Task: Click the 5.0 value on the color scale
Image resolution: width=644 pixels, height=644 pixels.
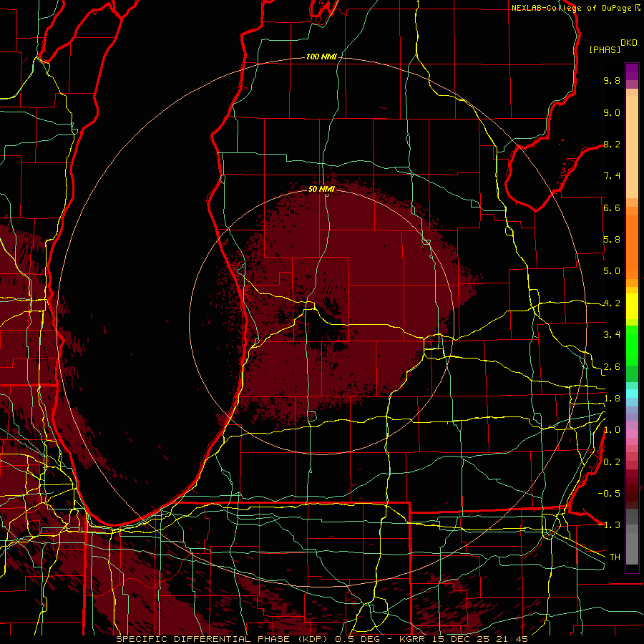Action: (x=612, y=271)
